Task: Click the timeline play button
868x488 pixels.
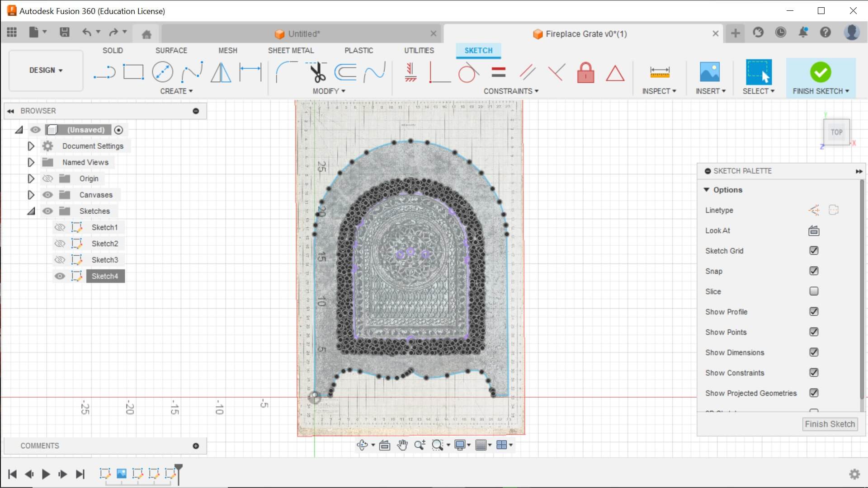Action: point(46,474)
